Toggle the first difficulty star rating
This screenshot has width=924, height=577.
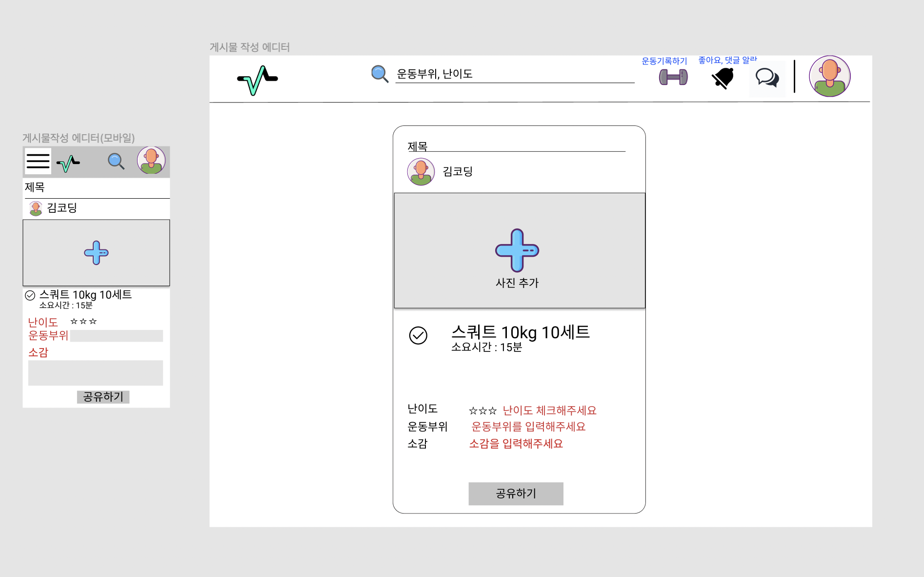point(472,410)
